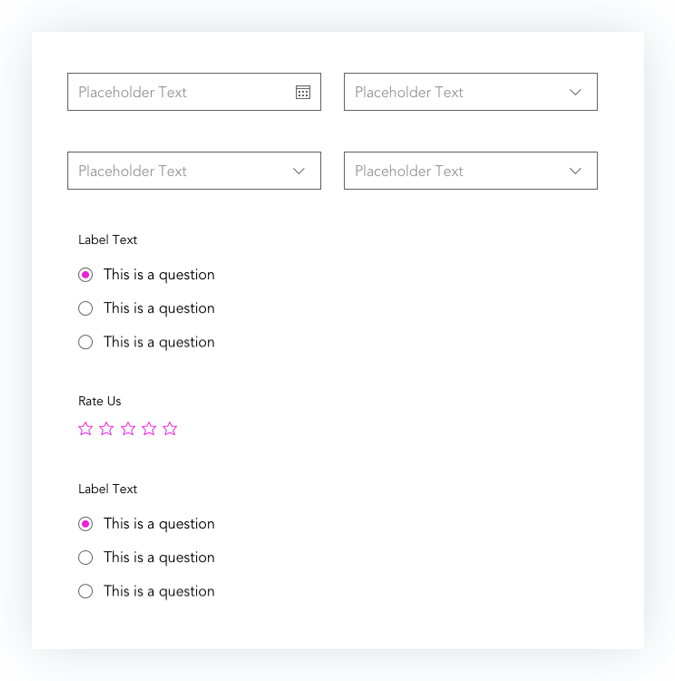Screen dimensions: 675x681
Task: Open the bottom-right Placeholder Text dropdown
Action: [x=470, y=171]
